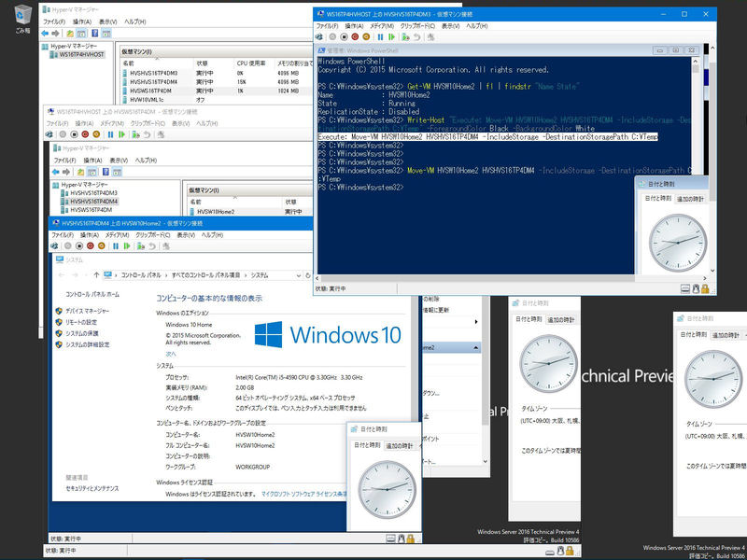Image resolution: width=747 pixels, height=560 pixels.
Task: Click down arrow of HVSHVS16TP4DM3 window vertical scrollbar
Action: tap(712, 271)
